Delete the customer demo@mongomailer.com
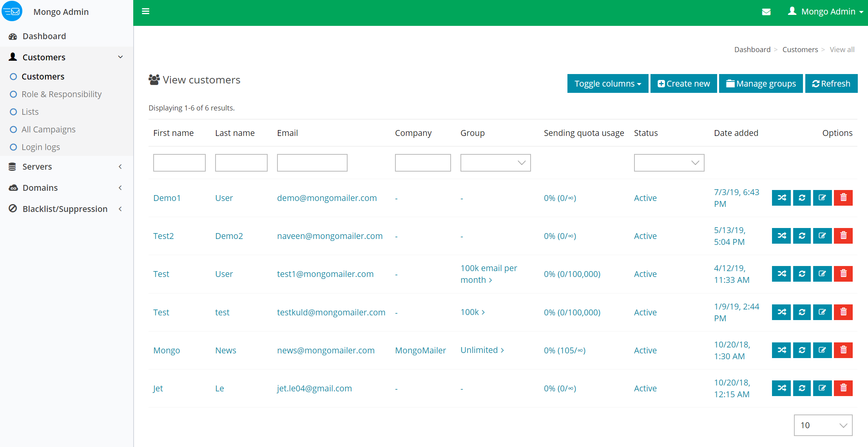Screen dimensions: 868x447 point(843,198)
